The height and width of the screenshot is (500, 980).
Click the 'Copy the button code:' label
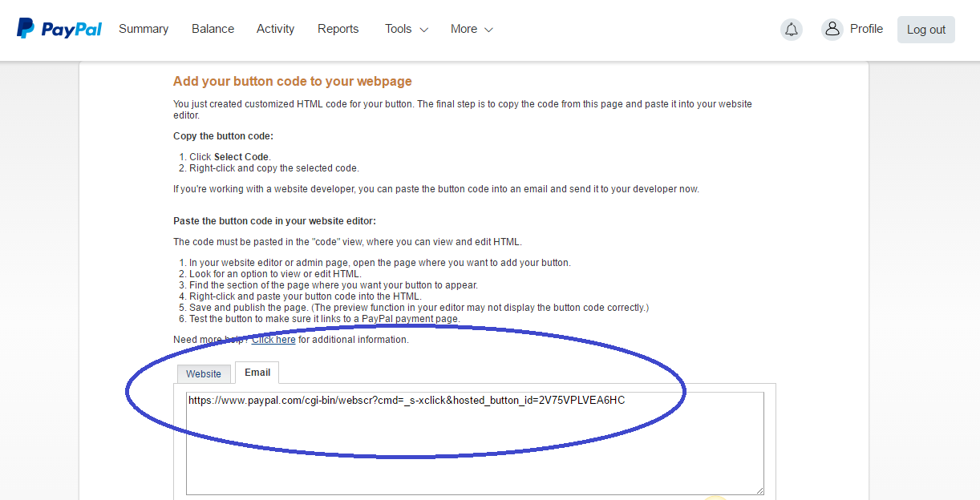[223, 136]
